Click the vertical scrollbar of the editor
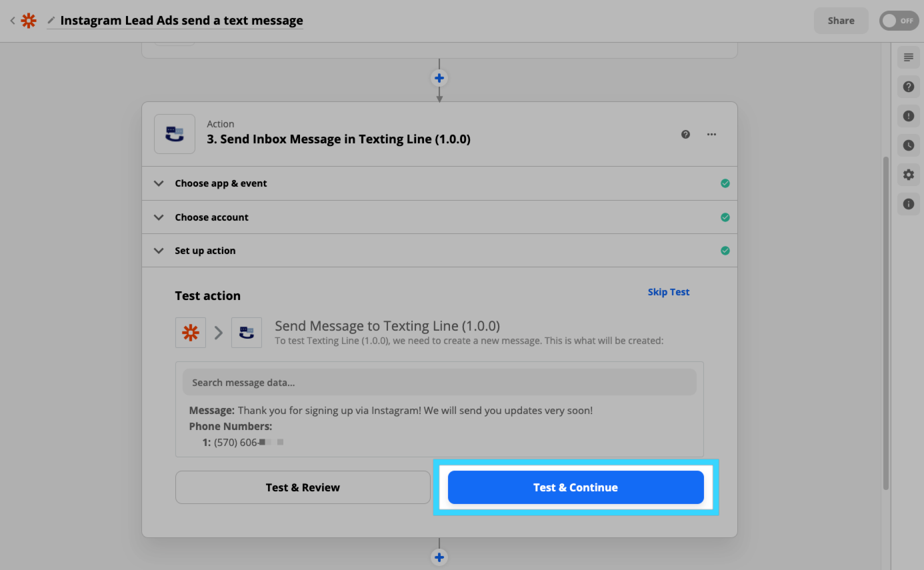 pos(886,323)
